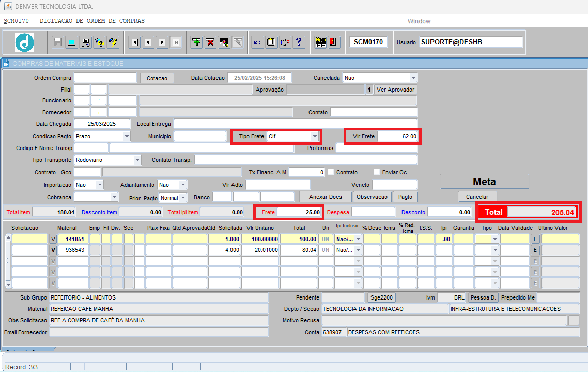Screen dimensions: 588x372
Task: Tick the Contrato checkbox
Action: (331, 172)
